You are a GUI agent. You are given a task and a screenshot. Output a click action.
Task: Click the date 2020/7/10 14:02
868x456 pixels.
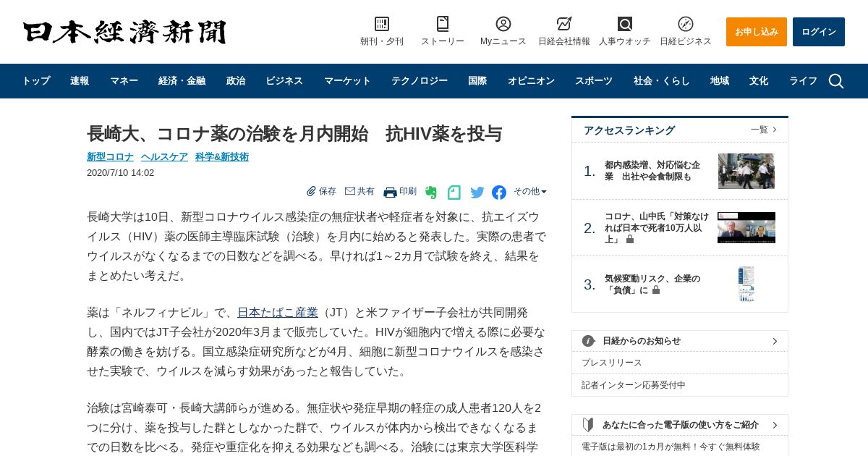click(120, 173)
